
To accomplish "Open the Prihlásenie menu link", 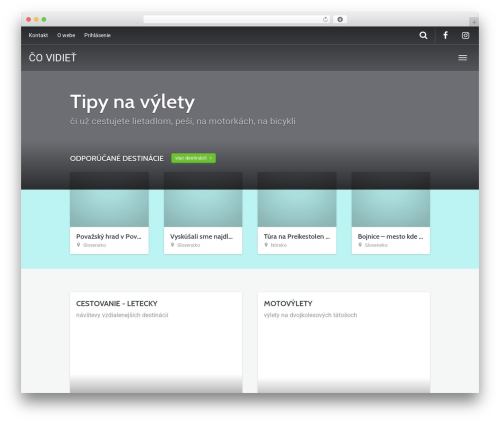I will (97, 35).
